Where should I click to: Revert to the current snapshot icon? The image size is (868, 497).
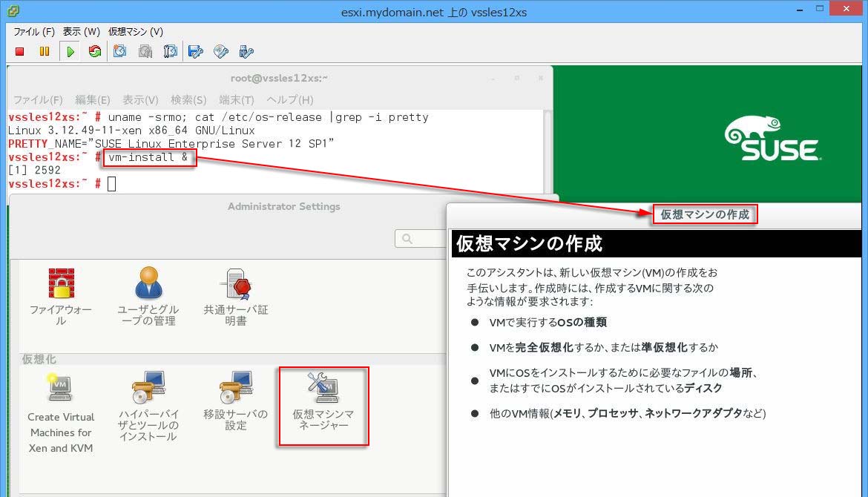[145, 51]
